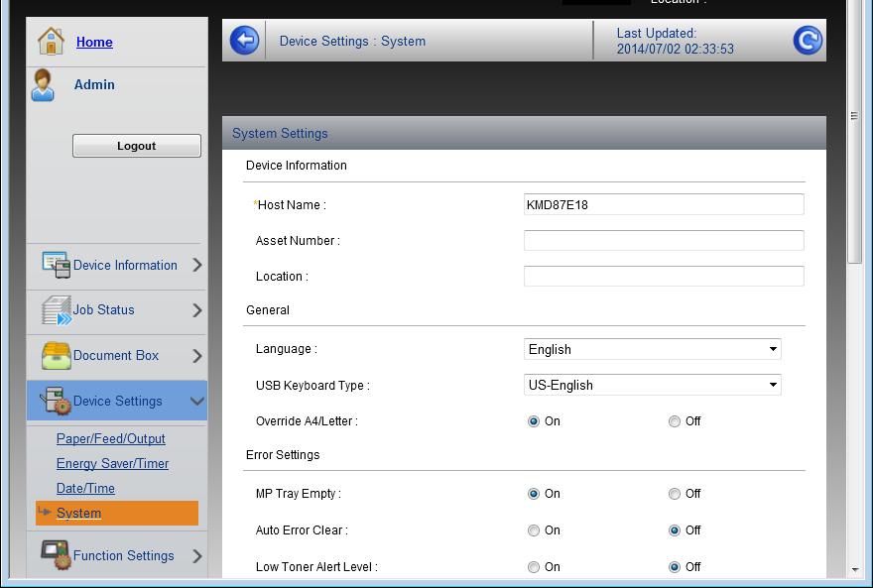Expand Device Information chevron arrow
This screenshot has height=588, width=873.
point(197,265)
